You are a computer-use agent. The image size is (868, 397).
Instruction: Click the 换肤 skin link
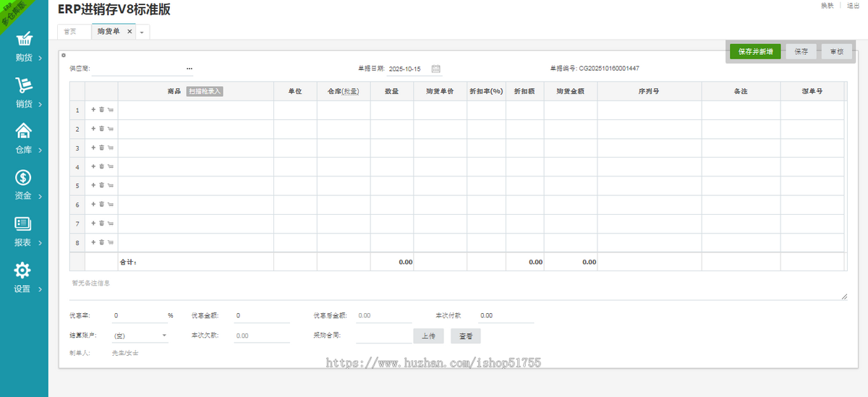(x=827, y=6)
